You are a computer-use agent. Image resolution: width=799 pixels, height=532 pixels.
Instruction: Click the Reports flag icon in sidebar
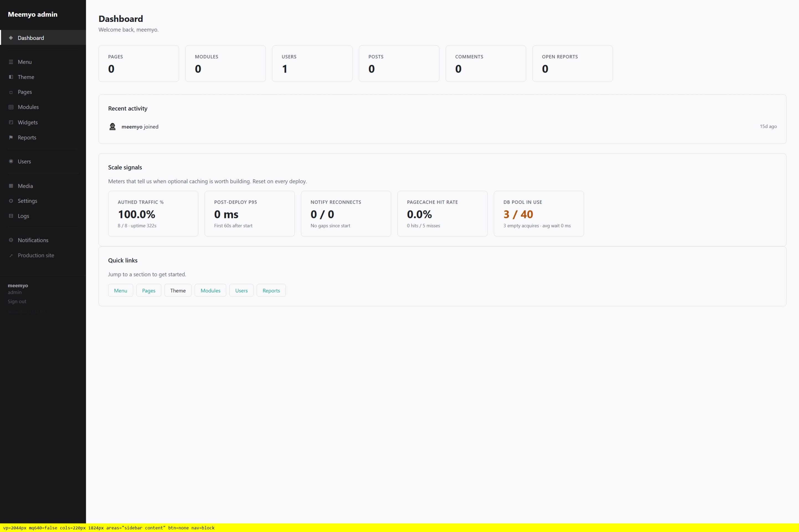pyautogui.click(x=11, y=137)
